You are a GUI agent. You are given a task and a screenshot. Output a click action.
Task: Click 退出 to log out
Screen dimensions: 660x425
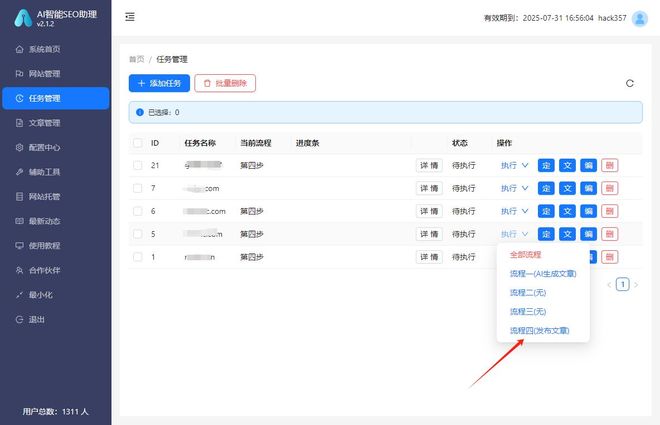click(x=37, y=319)
